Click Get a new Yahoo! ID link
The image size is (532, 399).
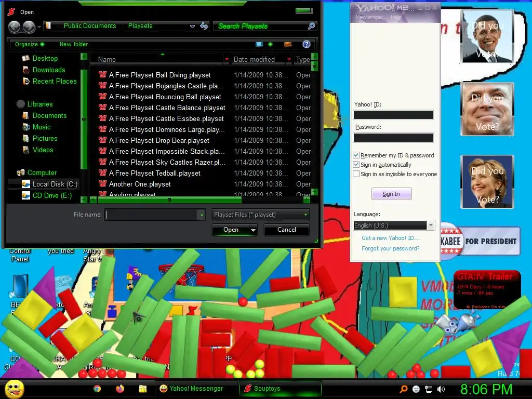pyautogui.click(x=391, y=238)
